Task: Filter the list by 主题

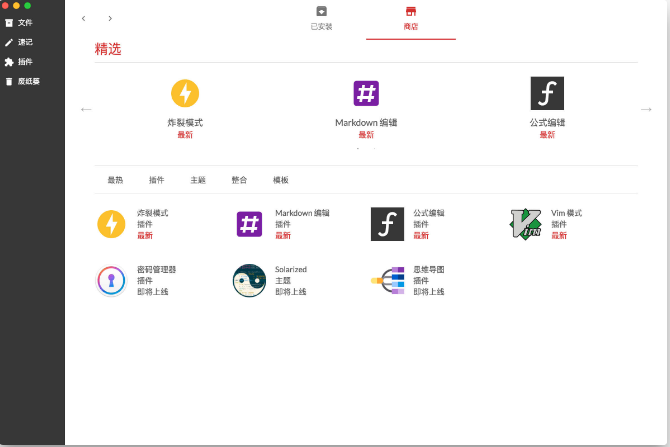Action: point(198,180)
